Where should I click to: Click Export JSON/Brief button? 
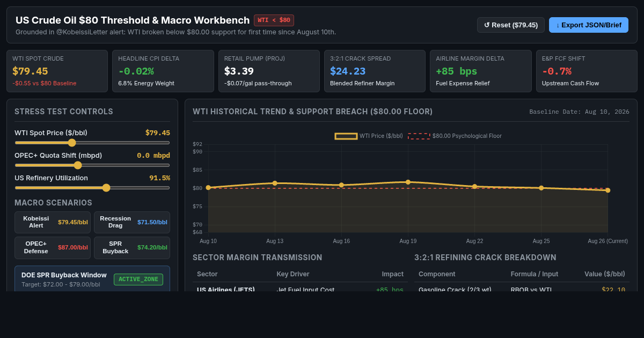(589, 25)
